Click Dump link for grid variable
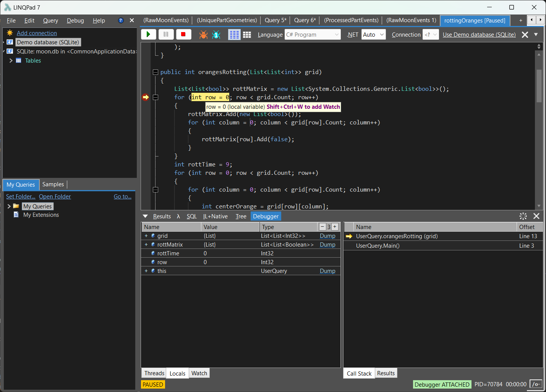This screenshot has height=392, width=546. pos(327,236)
